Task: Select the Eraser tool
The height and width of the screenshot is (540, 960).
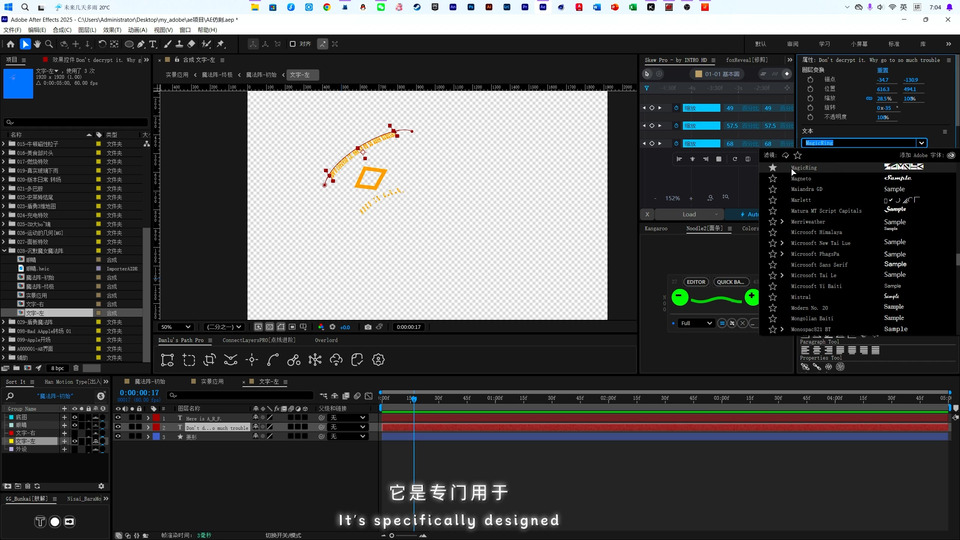Action: (191, 44)
